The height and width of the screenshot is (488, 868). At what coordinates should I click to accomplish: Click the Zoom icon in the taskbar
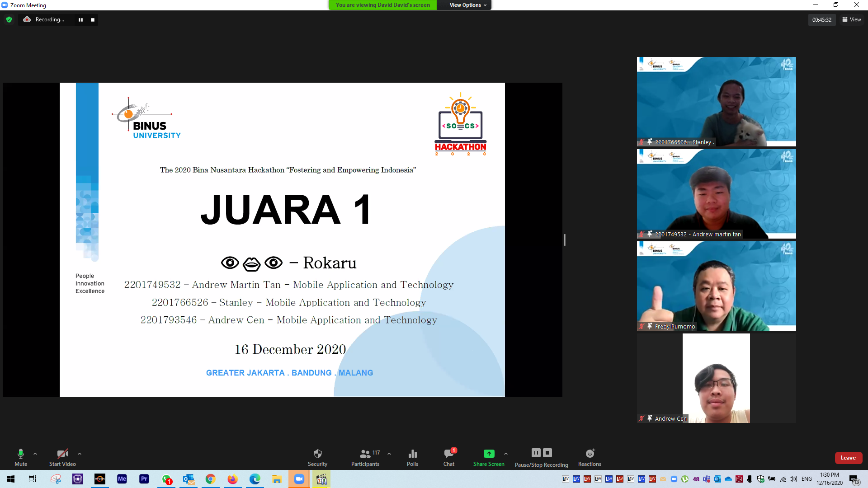(x=299, y=479)
